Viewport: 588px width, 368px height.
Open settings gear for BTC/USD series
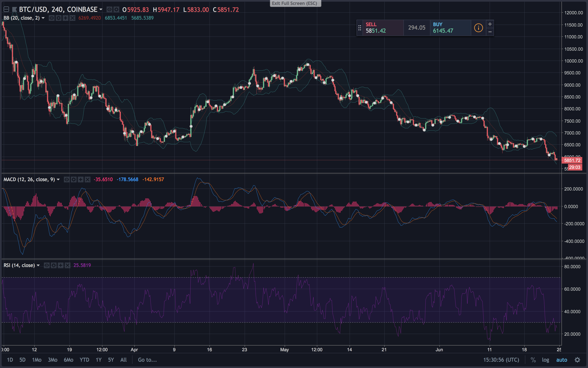116,9
